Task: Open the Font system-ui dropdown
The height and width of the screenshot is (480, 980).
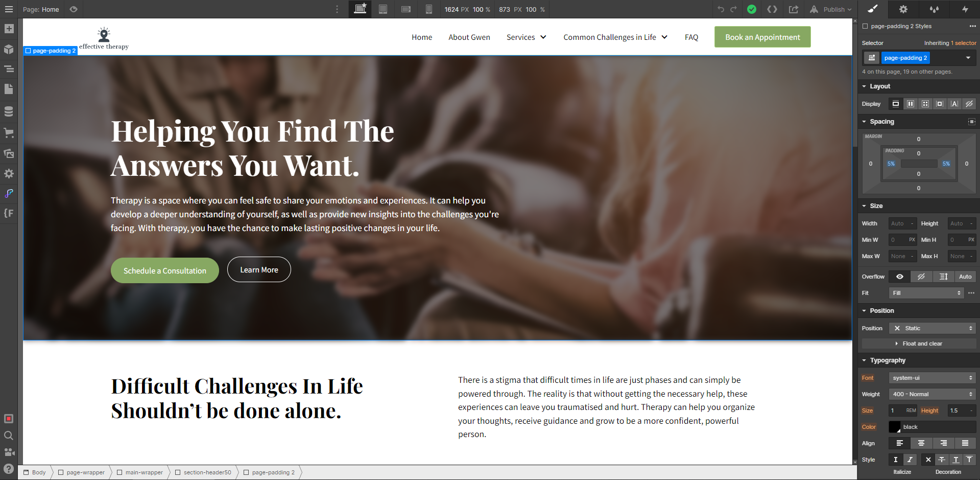Action: pos(932,378)
